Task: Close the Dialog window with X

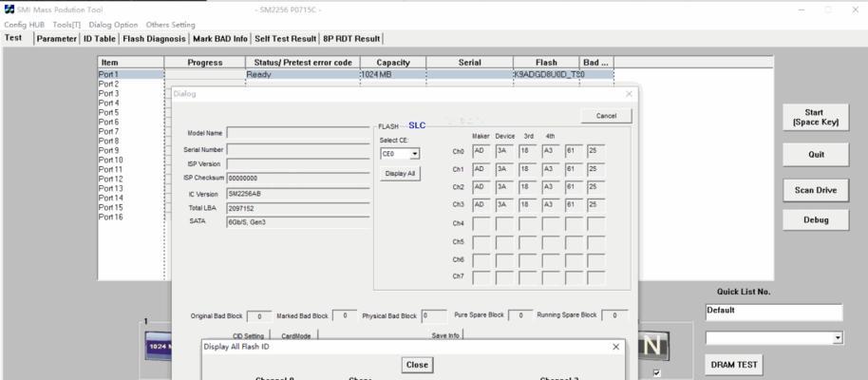Action: point(629,94)
